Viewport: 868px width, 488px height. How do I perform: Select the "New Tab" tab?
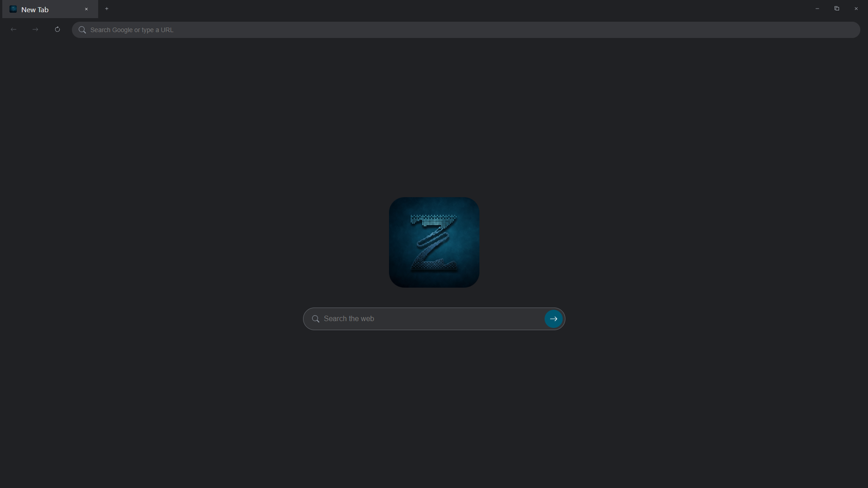point(45,9)
